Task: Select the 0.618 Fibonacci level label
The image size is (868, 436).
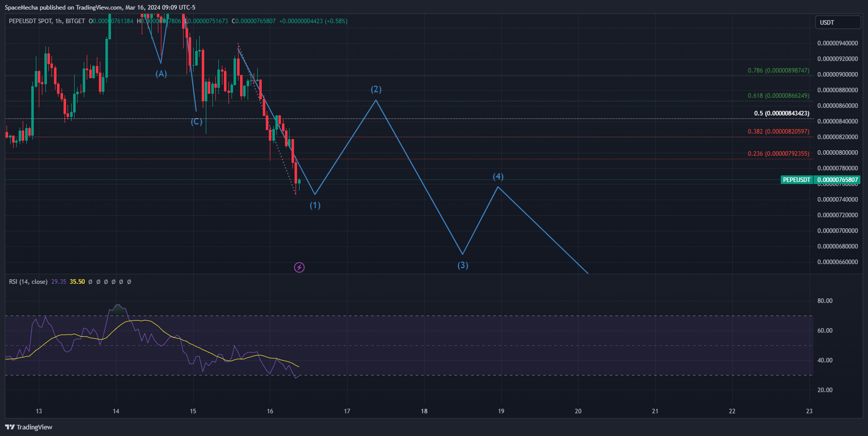Action: point(778,96)
